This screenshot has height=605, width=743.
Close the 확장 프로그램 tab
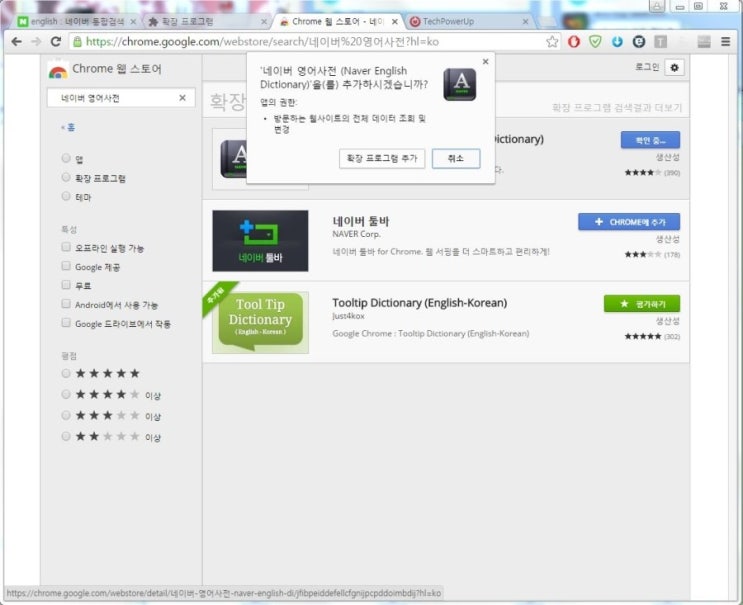point(264,22)
